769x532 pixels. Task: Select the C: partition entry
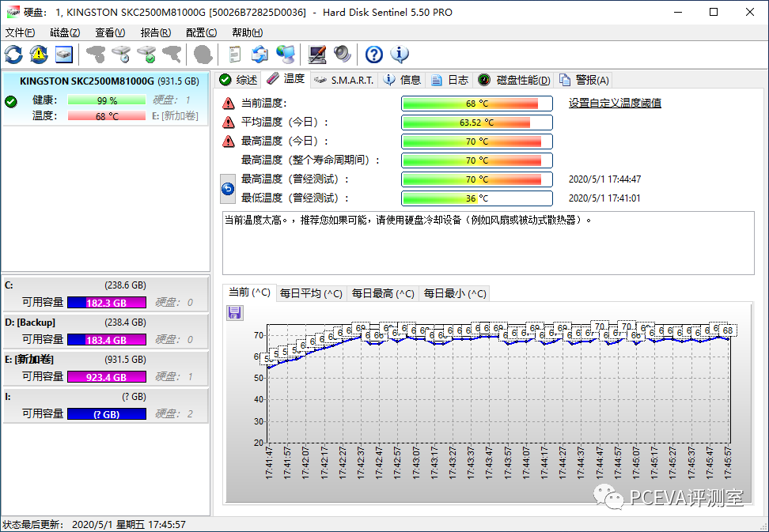(105, 294)
